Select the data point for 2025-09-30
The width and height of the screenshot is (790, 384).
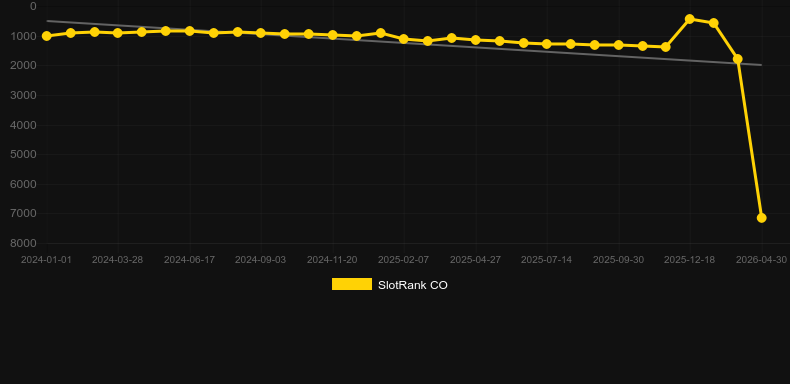[x=619, y=45]
